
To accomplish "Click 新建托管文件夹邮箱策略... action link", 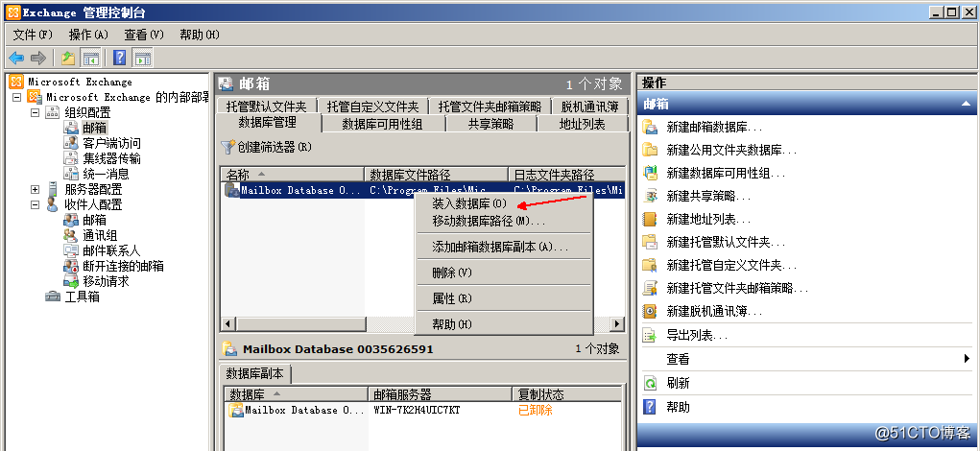I will [738, 288].
